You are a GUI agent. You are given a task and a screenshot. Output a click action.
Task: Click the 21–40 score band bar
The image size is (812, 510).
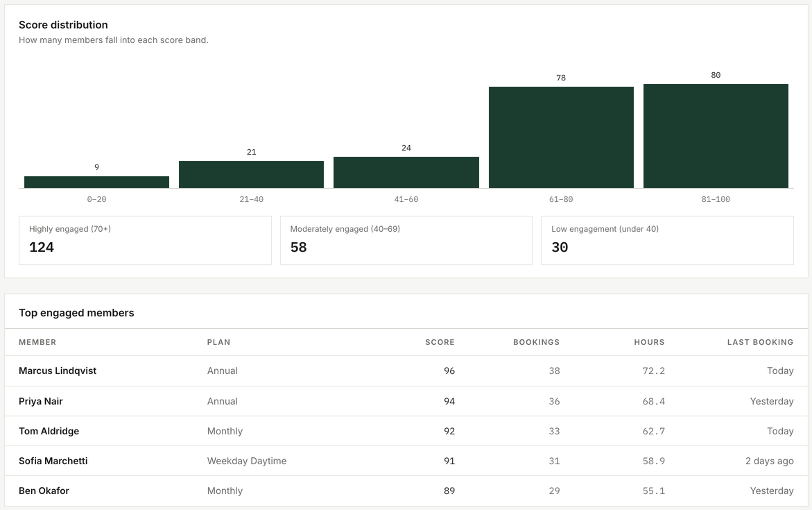tap(251, 175)
